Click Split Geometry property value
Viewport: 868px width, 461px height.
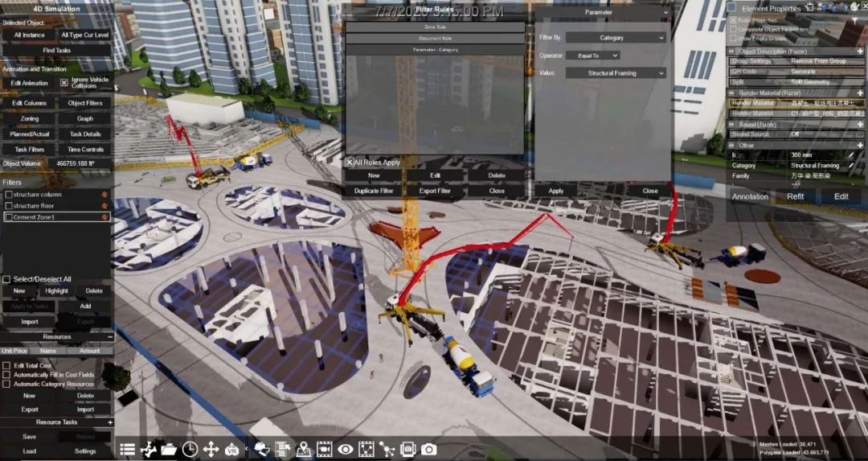point(810,82)
